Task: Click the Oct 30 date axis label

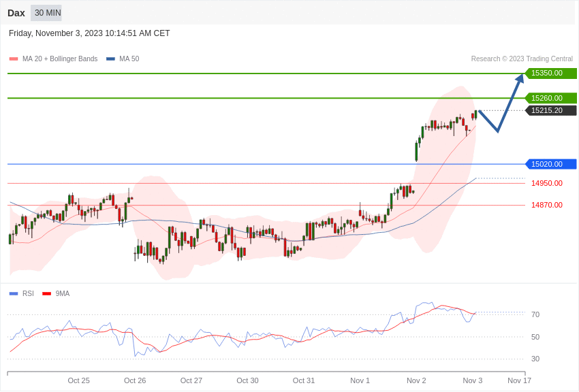Action: [247, 380]
